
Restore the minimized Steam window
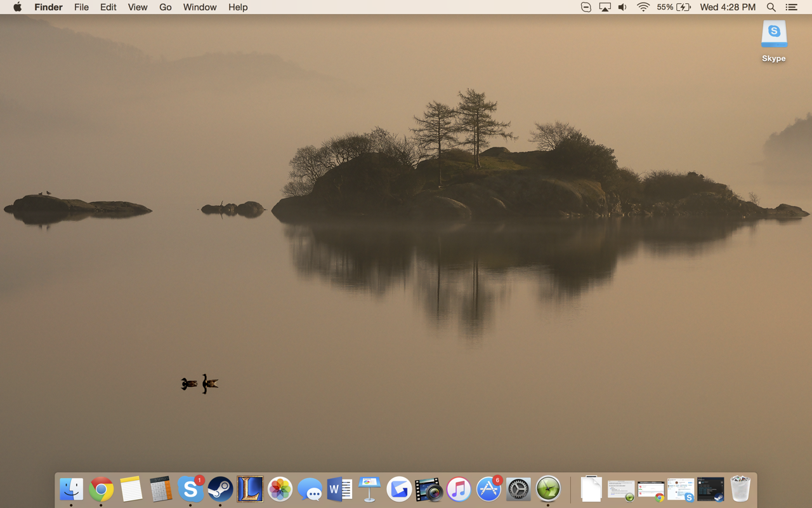710,490
